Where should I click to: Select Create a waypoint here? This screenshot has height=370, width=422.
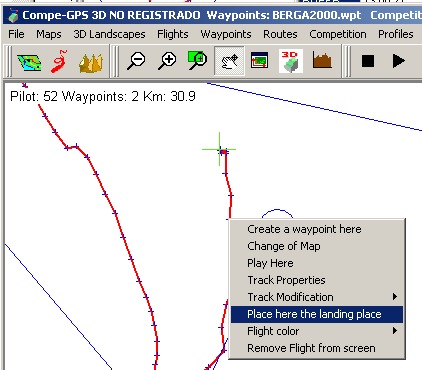[317, 229]
